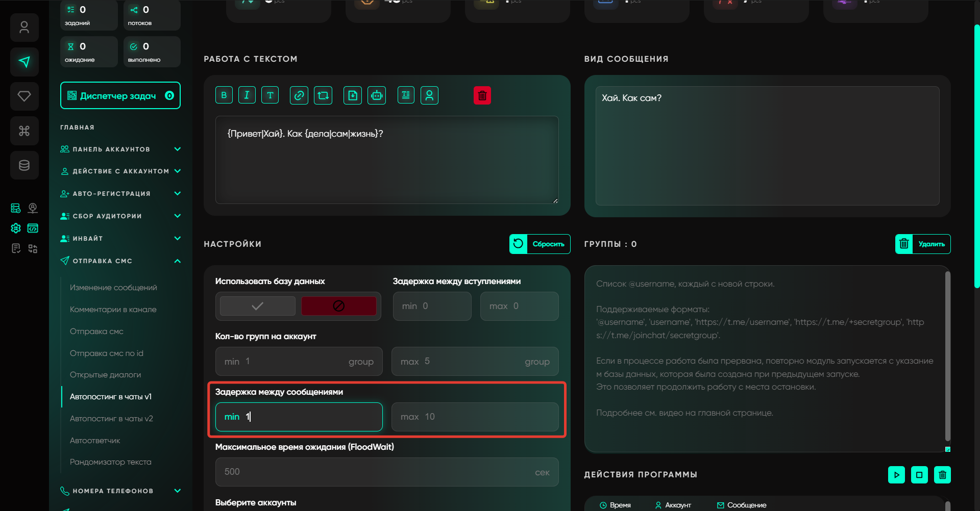Insert a link using the chain icon

pos(299,95)
